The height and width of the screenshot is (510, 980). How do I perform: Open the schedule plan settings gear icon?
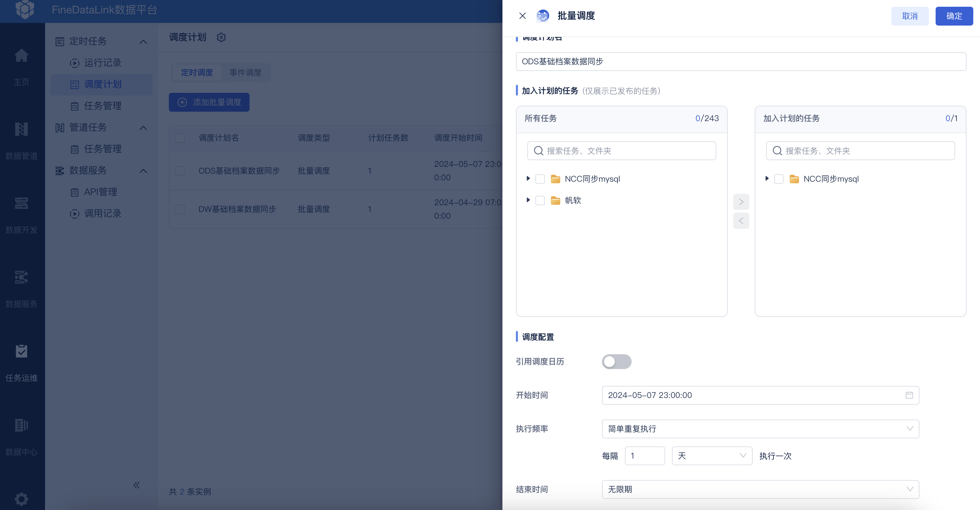(x=221, y=37)
